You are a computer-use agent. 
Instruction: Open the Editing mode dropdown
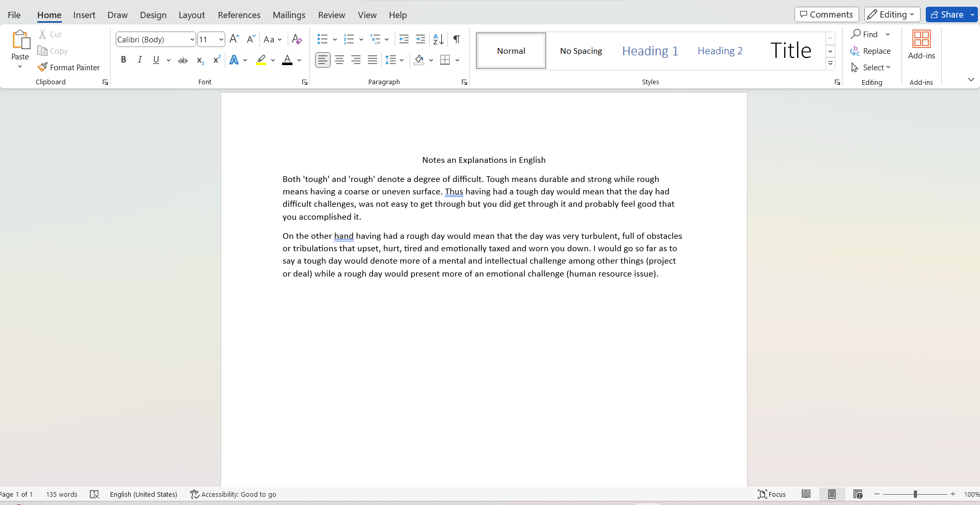click(x=892, y=14)
